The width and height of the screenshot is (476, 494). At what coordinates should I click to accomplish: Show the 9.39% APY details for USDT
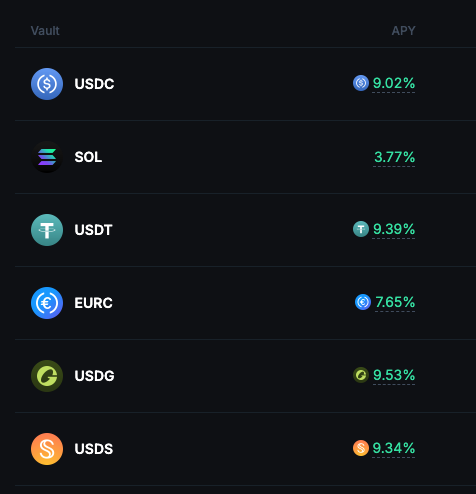click(x=394, y=229)
